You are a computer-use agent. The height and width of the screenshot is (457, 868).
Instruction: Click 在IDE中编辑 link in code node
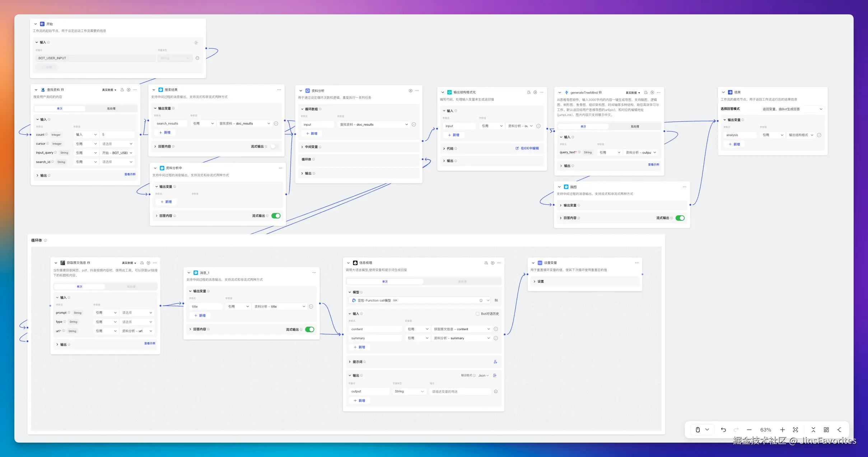coord(527,148)
